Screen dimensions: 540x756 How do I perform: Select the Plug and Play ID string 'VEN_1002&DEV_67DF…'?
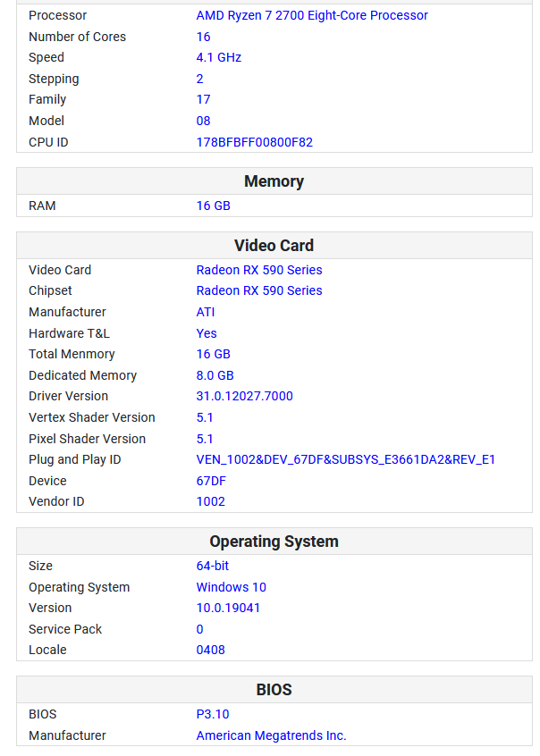coord(345,459)
